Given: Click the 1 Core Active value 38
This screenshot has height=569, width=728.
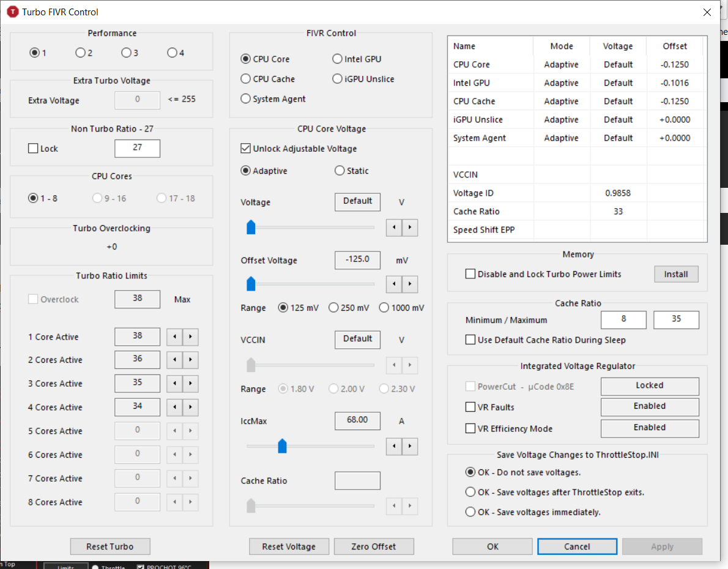Looking at the screenshot, I should (138, 337).
